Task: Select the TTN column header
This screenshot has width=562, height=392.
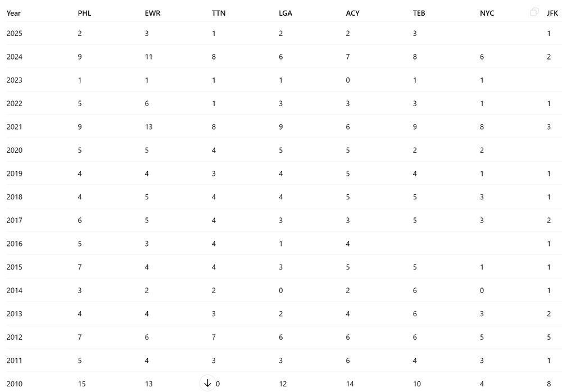Action: (219, 13)
